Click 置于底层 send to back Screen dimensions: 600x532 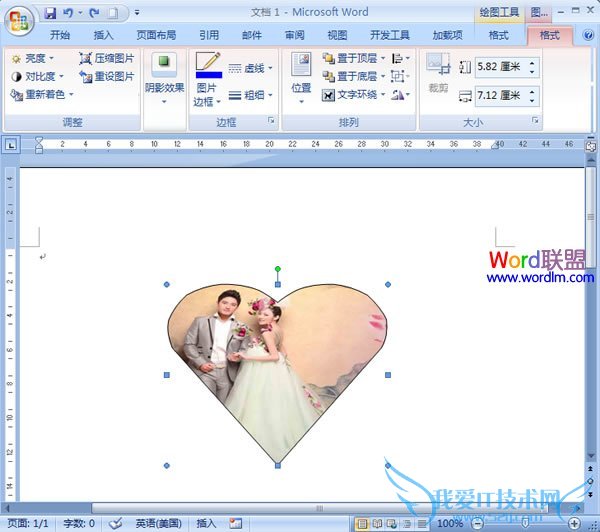pos(350,77)
